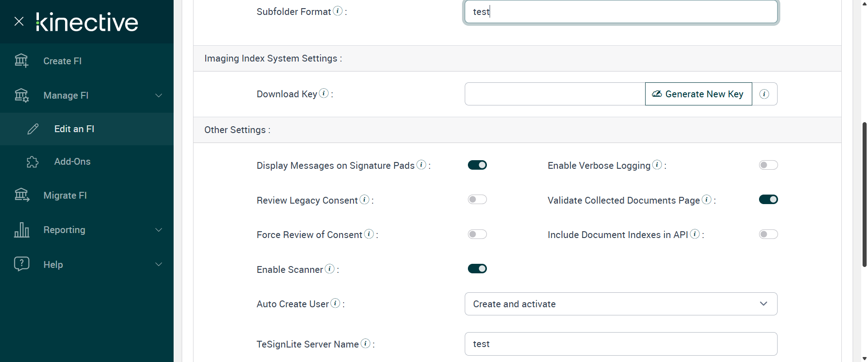Click the kinective logo
This screenshot has height=362, width=868.
click(x=87, y=22)
